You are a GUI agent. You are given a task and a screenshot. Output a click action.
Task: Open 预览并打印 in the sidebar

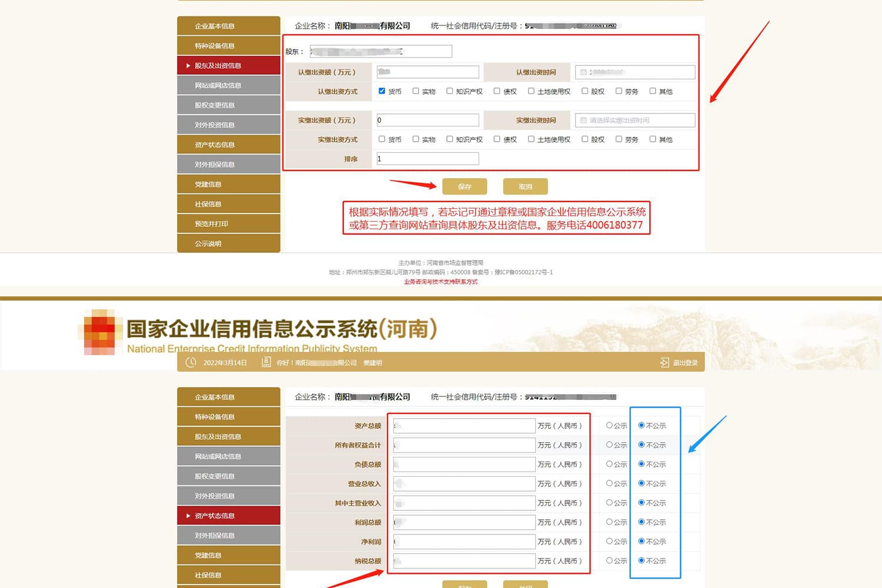coord(229,224)
